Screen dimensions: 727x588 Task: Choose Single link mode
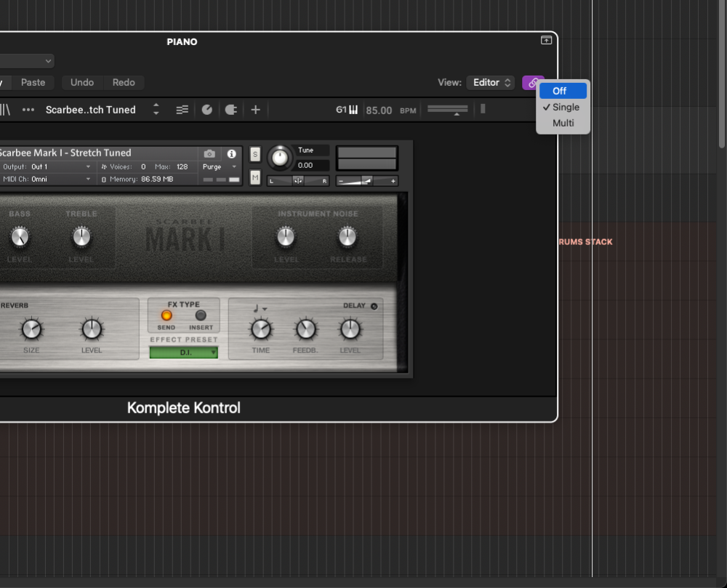[x=563, y=107]
